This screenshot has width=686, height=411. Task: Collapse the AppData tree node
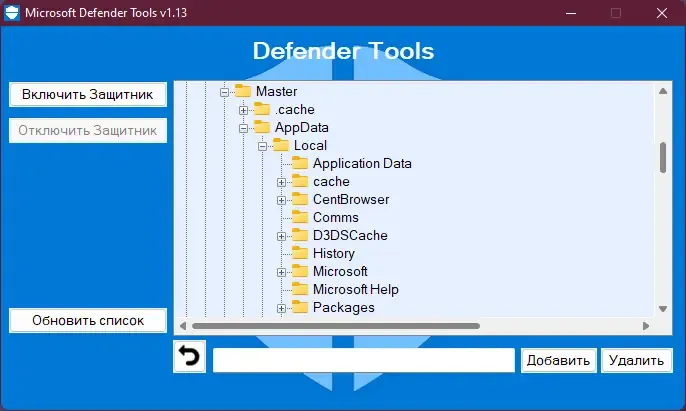tap(244, 128)
